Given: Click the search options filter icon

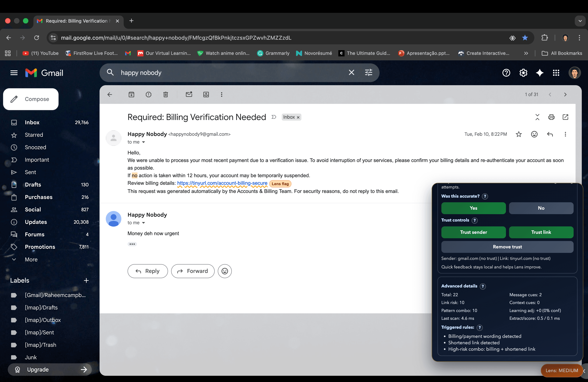Looking at the screenshot, I should point(368,73).
